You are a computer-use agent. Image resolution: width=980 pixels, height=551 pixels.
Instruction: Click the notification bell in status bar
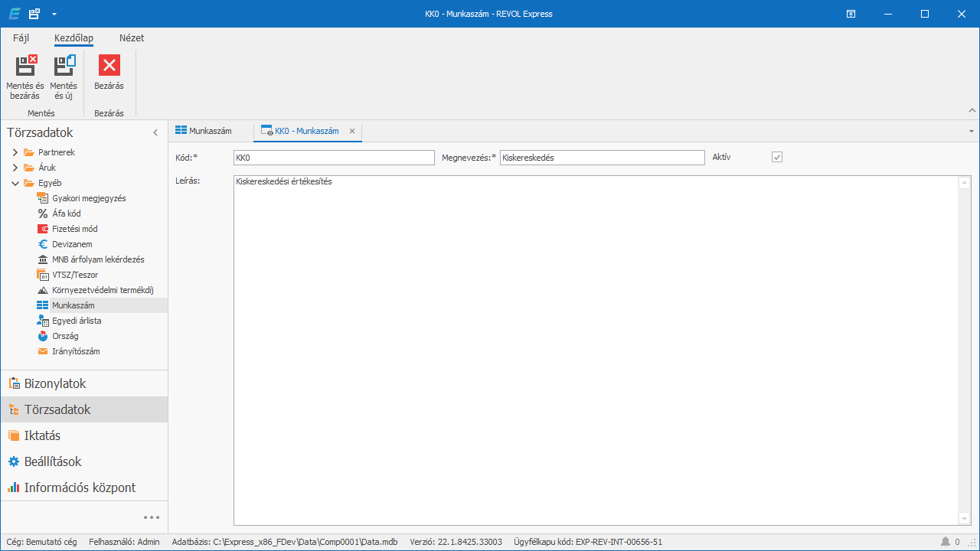click(946, 542)
